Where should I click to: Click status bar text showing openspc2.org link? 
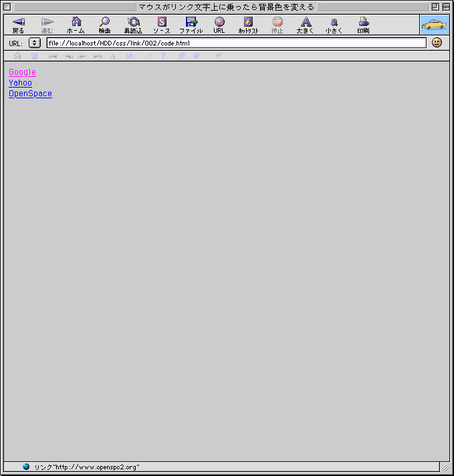(87, 467)
